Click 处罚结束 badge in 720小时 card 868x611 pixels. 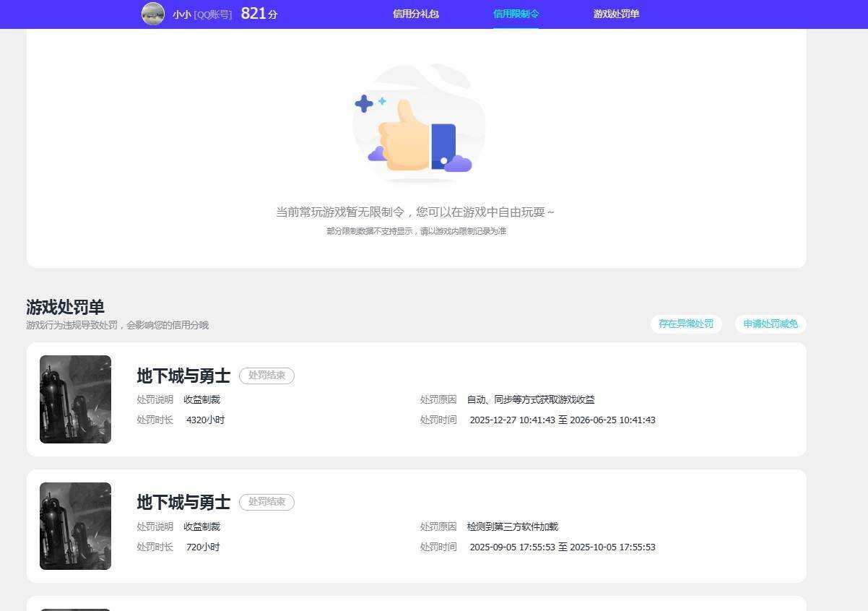266,502
